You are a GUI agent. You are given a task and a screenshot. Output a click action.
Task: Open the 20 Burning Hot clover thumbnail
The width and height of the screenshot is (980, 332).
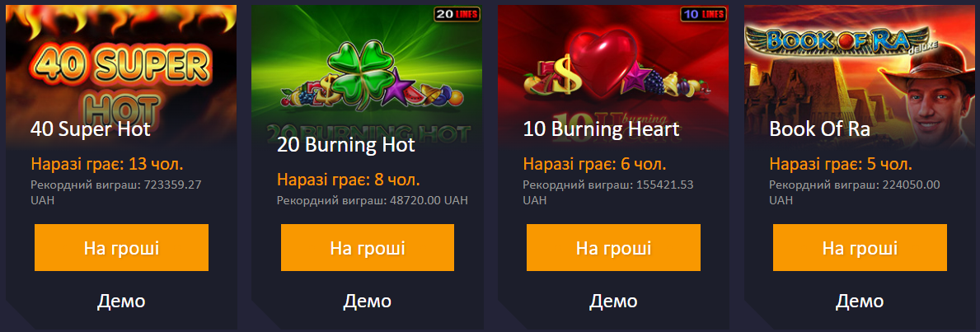click(x=367, y=75)
